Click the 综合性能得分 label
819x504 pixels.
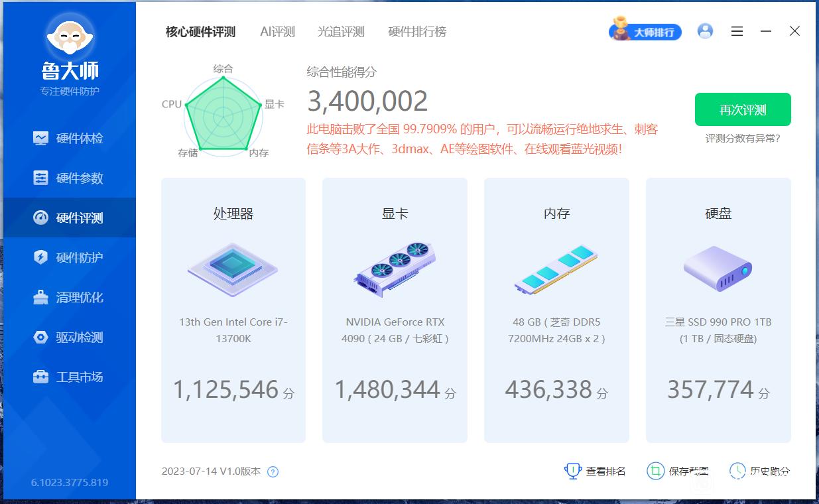(342, 72)
